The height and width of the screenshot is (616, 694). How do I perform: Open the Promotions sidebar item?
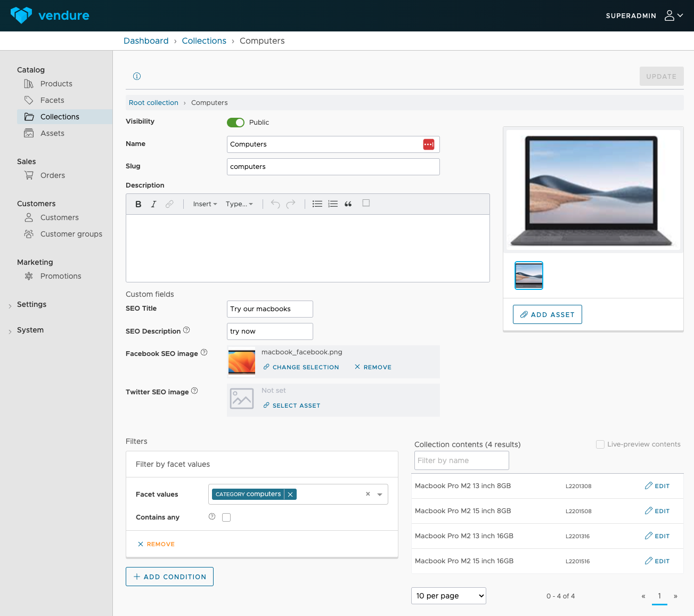(x=61, y=276)
